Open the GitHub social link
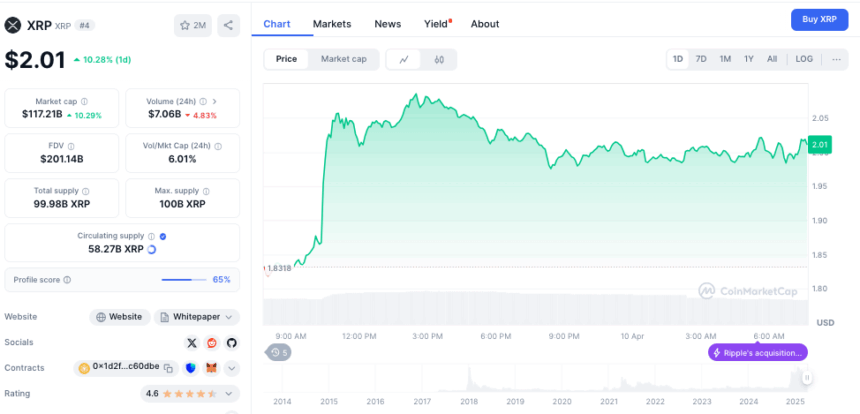The width and height of the screenshot is (860, 414). click(231, 343)
